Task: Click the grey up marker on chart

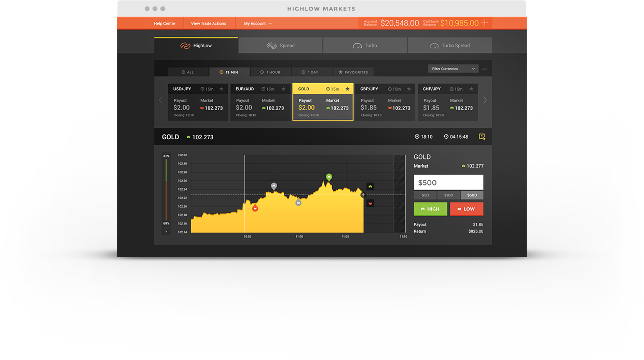Action: [274, 186]
